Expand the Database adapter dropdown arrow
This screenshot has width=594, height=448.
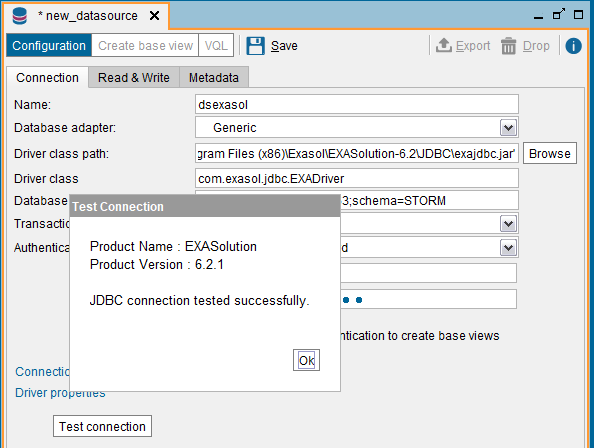[508, 128]
